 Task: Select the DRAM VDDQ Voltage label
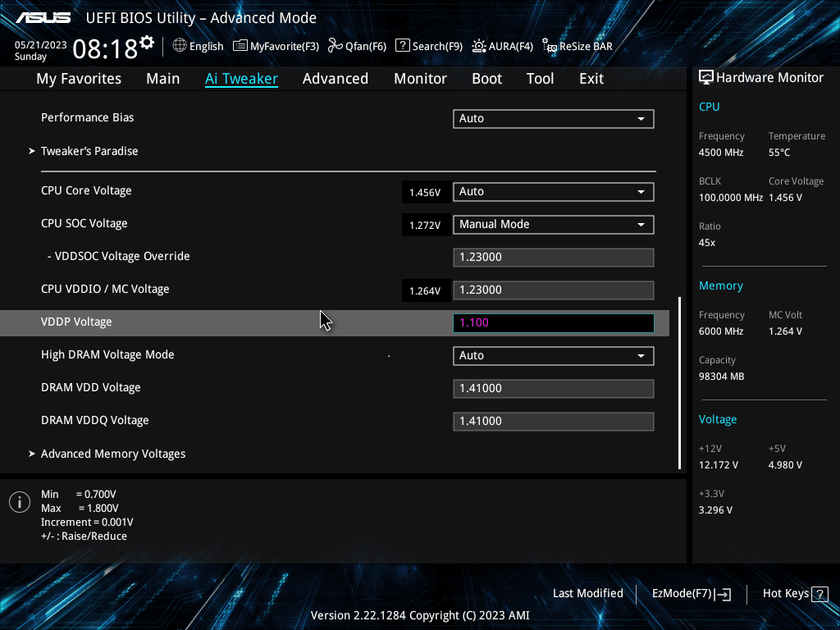[95, 421]
